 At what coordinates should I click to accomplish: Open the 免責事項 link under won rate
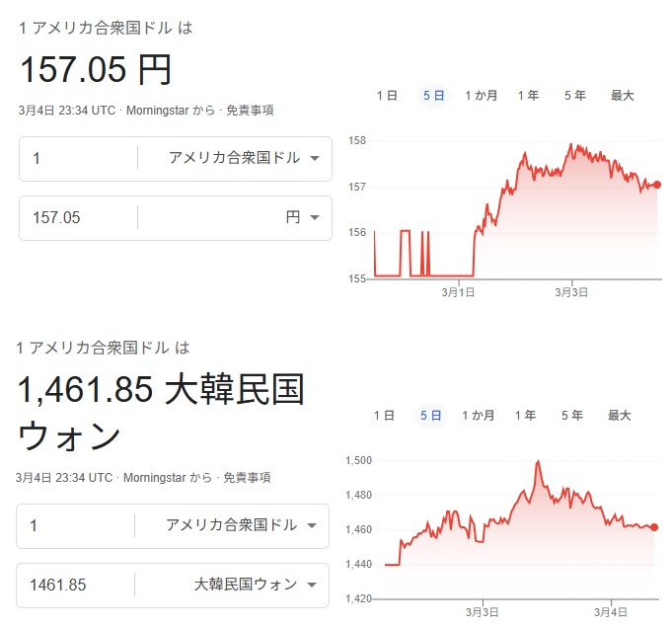coord(247,478)
